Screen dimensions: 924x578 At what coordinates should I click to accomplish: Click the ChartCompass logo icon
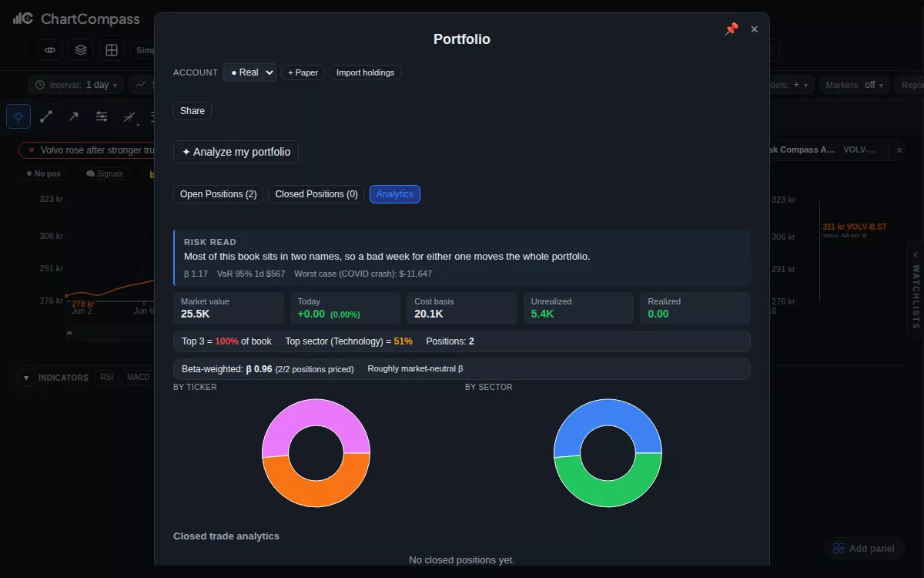pos(22,18)
